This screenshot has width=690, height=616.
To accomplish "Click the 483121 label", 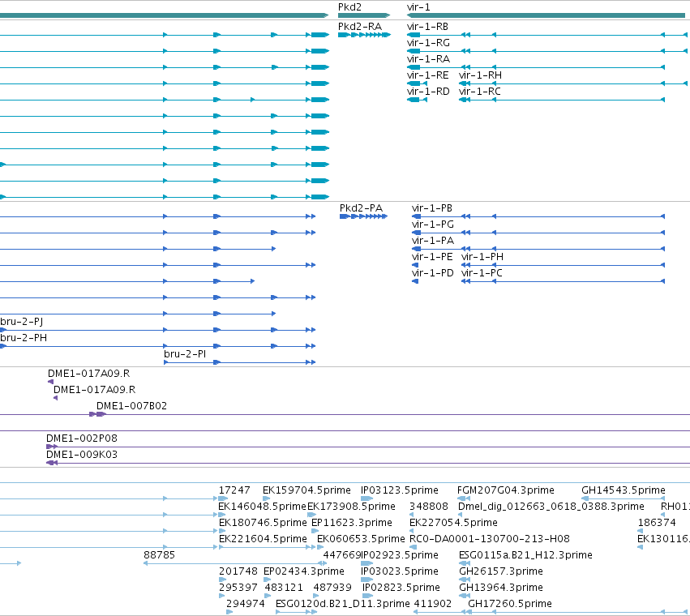I will tap(284, 588).
